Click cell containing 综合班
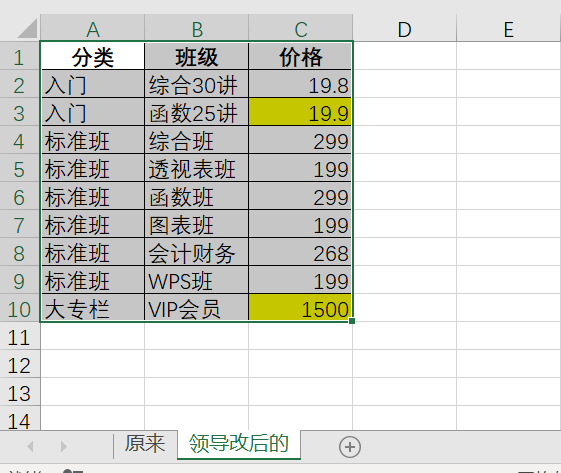561x473 pixels. 197,140
